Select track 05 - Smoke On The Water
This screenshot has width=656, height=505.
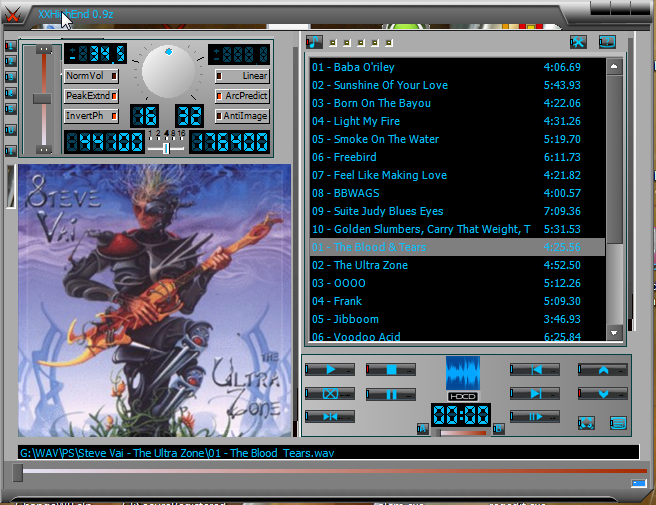[457, 139]
